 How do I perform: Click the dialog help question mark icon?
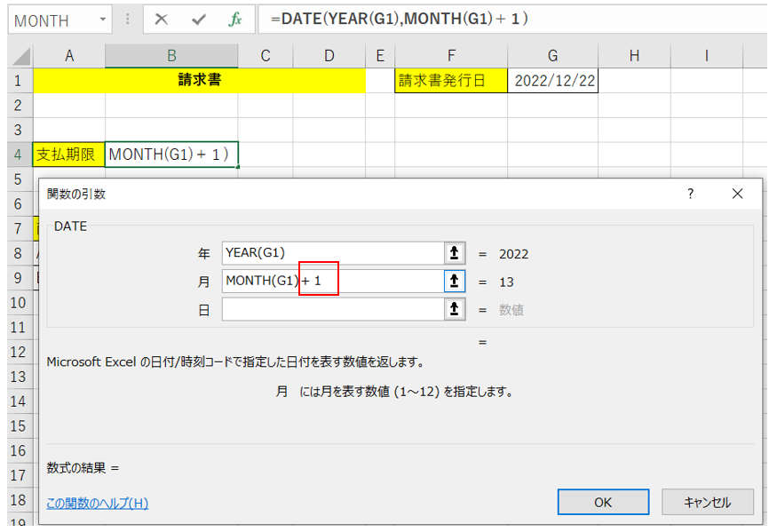tap(691, 194)
